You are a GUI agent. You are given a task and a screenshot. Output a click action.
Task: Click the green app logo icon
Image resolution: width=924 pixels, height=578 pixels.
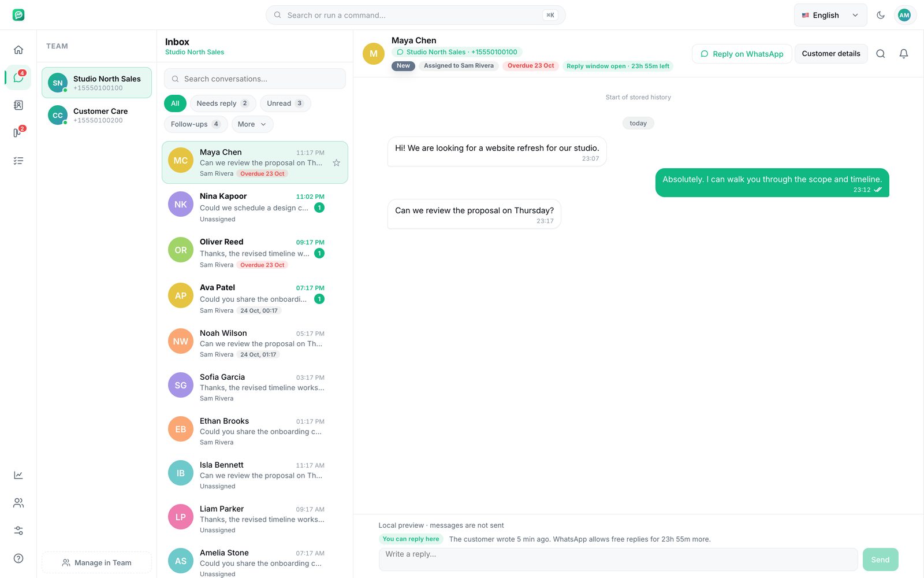tap(18, 15)
